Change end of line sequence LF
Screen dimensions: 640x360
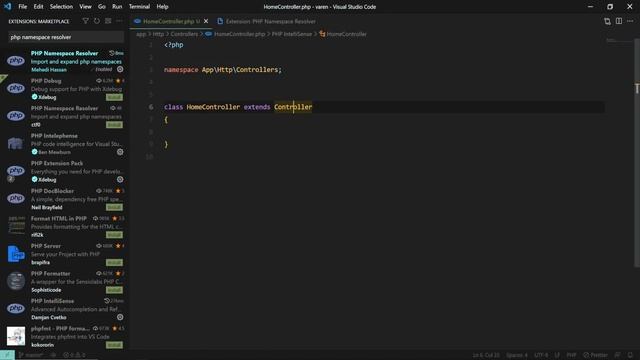(557, 355)
